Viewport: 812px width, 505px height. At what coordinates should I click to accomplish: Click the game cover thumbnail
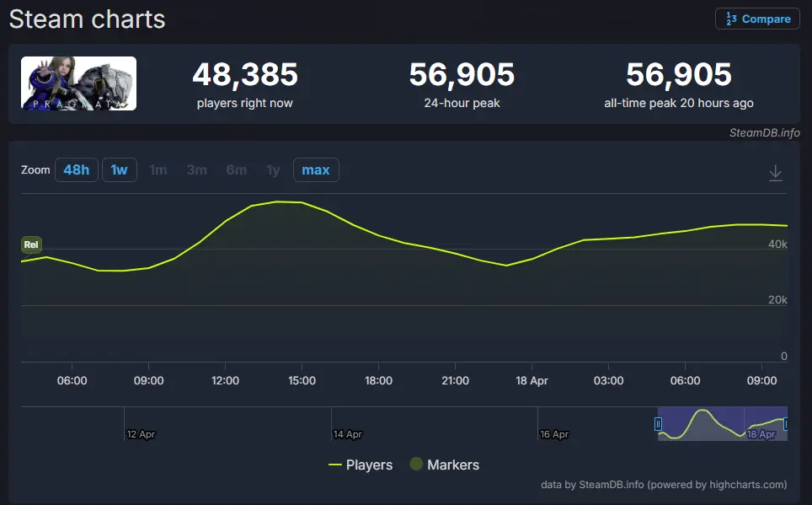tap(78, 83)
